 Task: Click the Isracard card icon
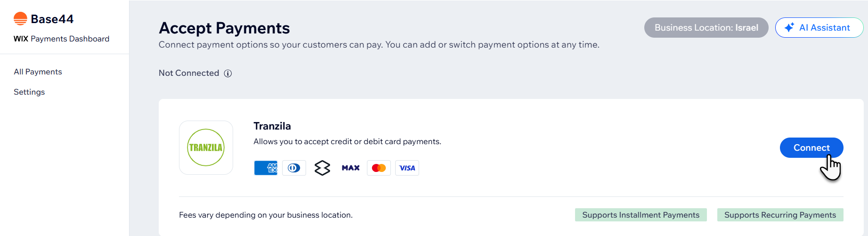coord(322,168)
